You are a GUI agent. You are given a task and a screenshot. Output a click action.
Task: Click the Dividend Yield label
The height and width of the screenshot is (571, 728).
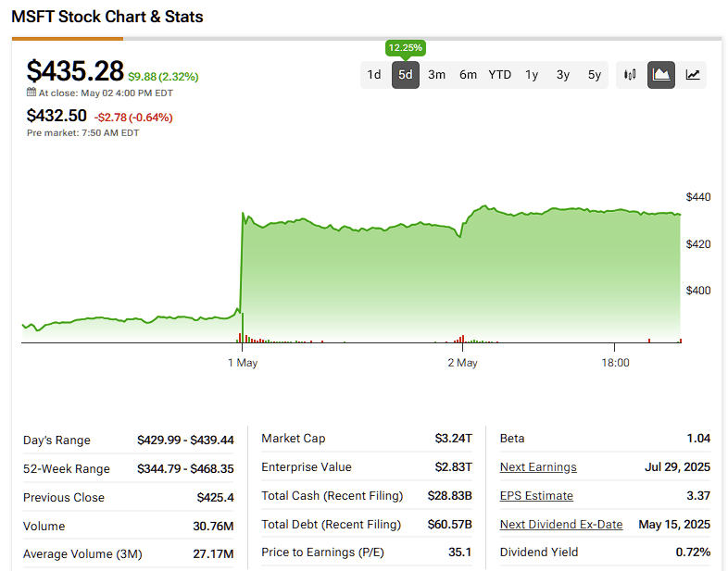[x=539, y=552]
